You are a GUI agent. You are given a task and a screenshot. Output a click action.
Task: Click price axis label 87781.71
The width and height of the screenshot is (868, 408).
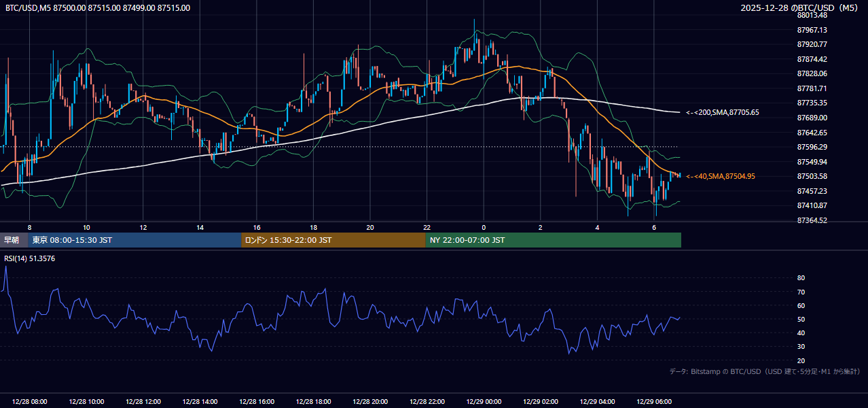(812, 88)
